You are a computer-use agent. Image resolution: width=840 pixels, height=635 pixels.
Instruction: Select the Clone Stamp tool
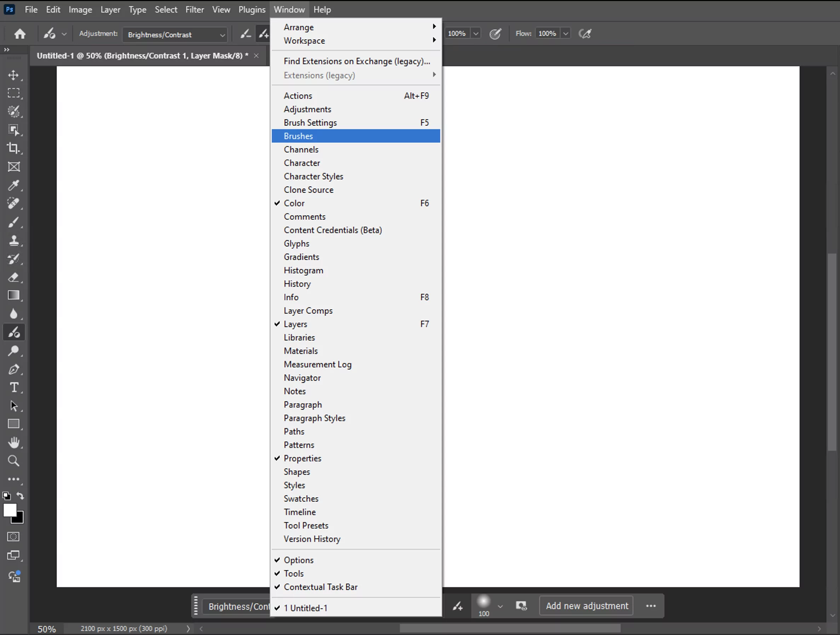tap(15, 241)
